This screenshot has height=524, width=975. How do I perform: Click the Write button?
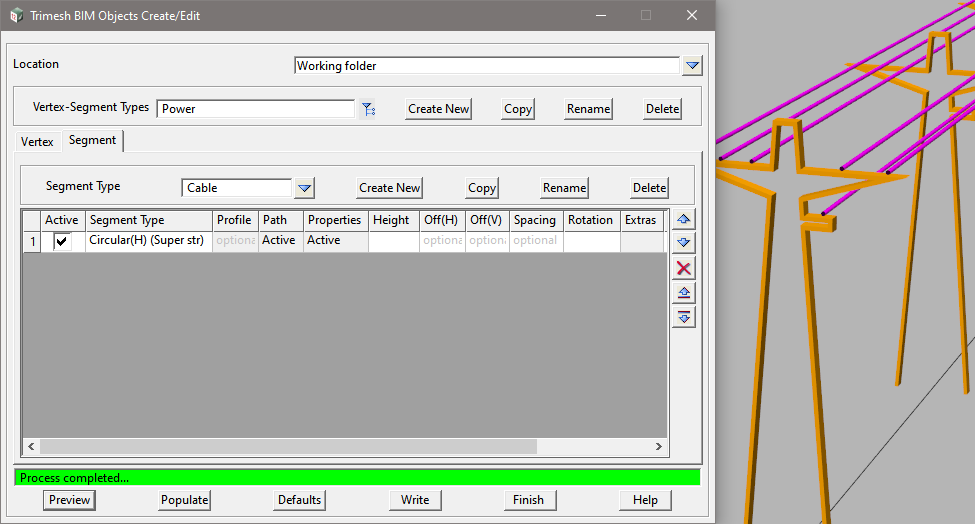pyautogui.click(x=415, y=500)
